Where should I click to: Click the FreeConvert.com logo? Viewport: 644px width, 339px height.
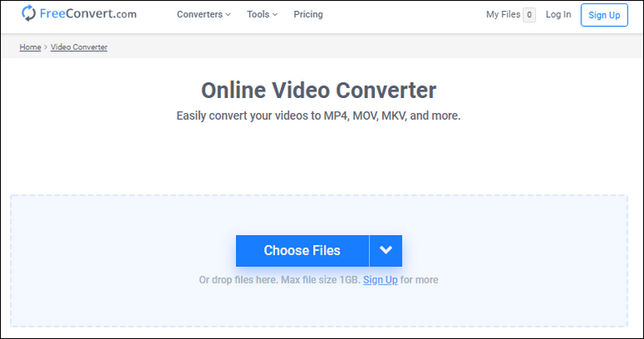[x=79, y=13]
